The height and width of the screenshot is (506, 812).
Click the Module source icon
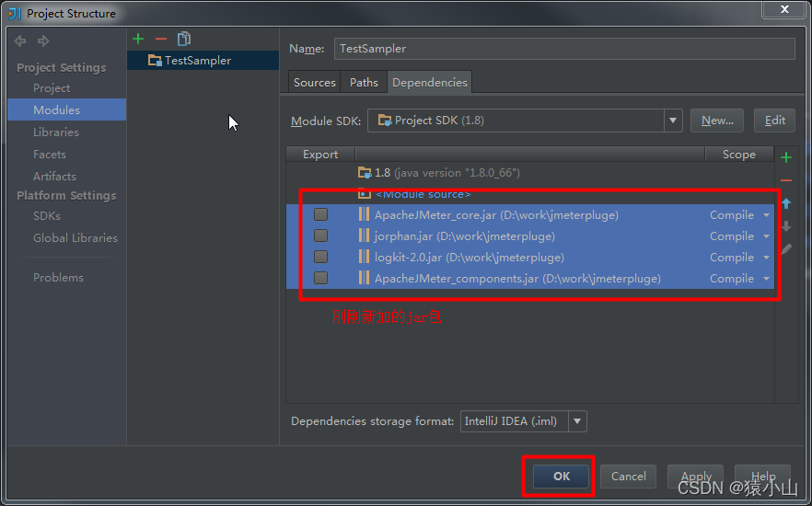365,194
